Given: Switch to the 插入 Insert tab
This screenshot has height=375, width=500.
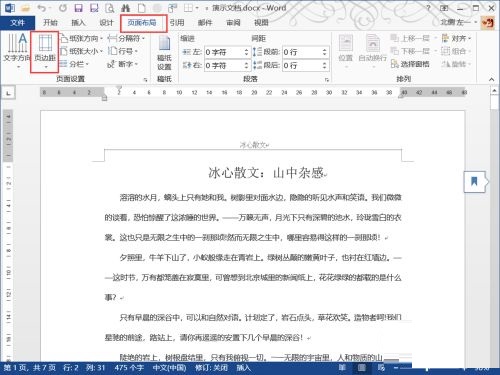Looking at the screenshot, I should click(78, 22).
